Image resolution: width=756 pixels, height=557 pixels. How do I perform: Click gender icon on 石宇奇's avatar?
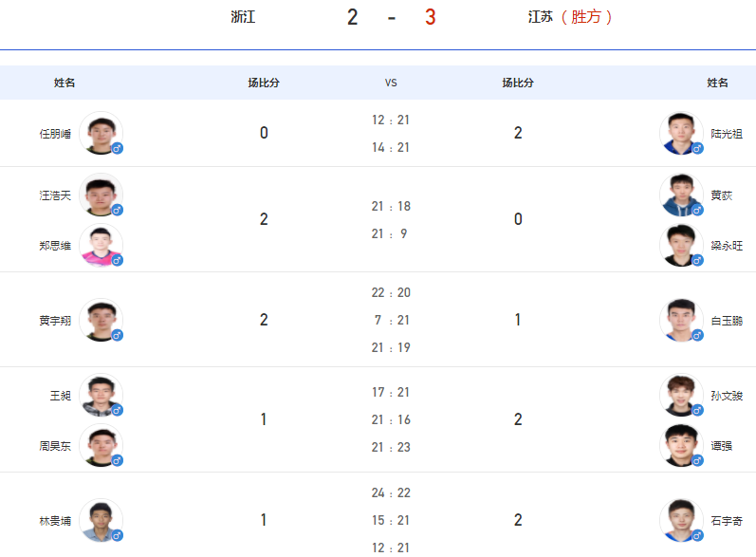pyautogui.click(x=697, y=535)
